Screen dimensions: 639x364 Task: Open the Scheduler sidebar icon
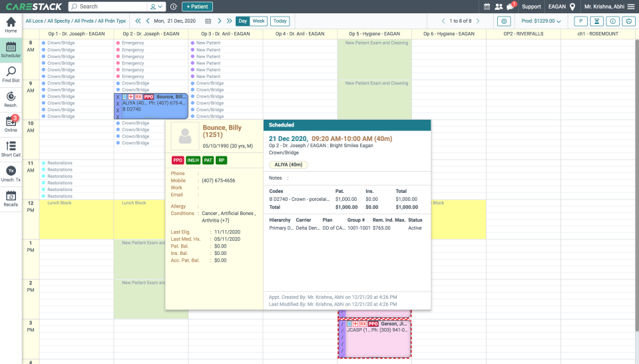tap(11, 50)
